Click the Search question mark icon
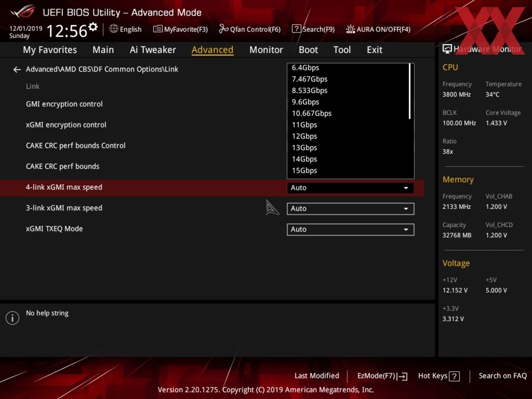Image resolution: width=532 pixels, height=399 pixels. [297, 29]
